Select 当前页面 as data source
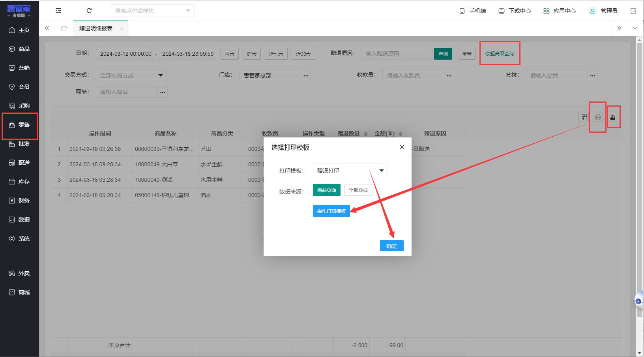This screenshot has width=644, height=357. point(327,190)
